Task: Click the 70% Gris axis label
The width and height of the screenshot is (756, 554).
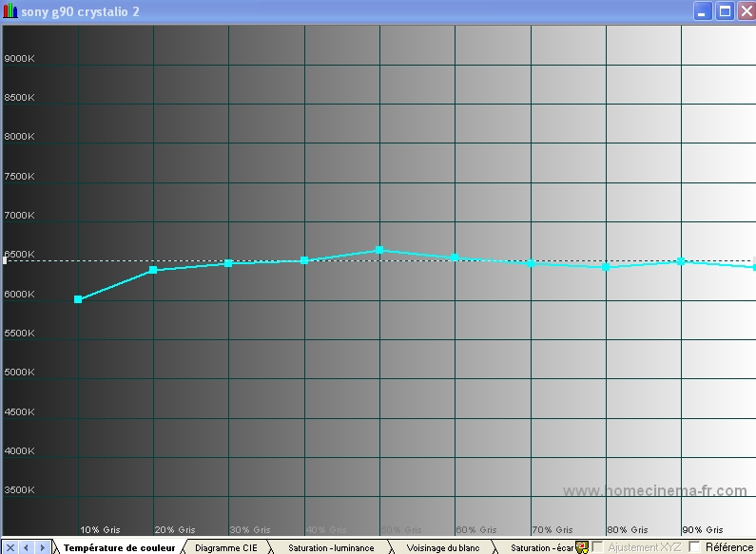Action: coord(552,529)
